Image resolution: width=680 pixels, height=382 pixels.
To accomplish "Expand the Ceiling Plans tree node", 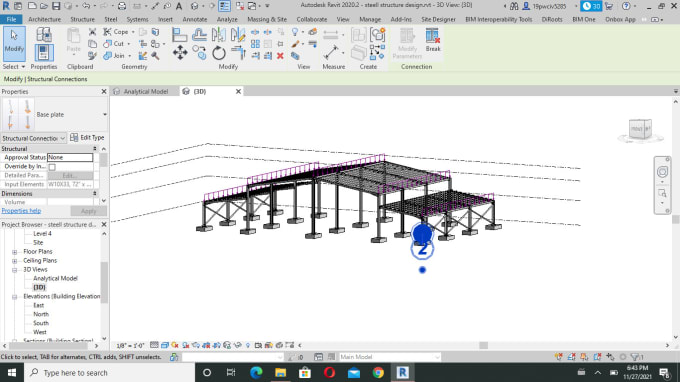I will [14, 261].
